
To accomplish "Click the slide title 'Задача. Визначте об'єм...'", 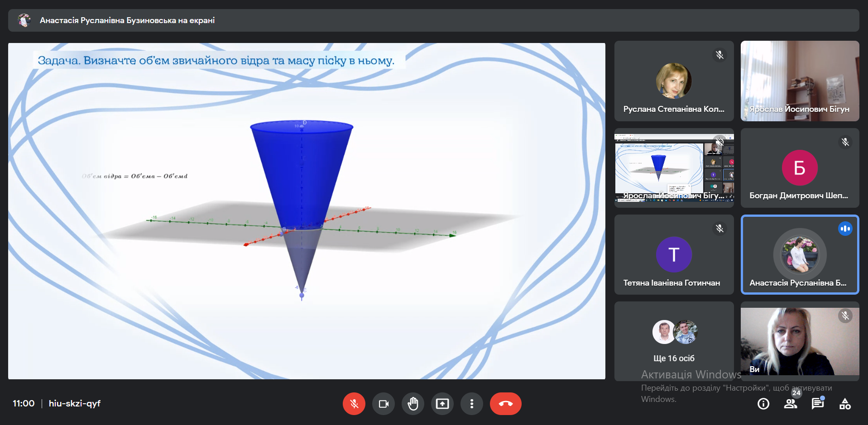I will click(x=216, y=60).
